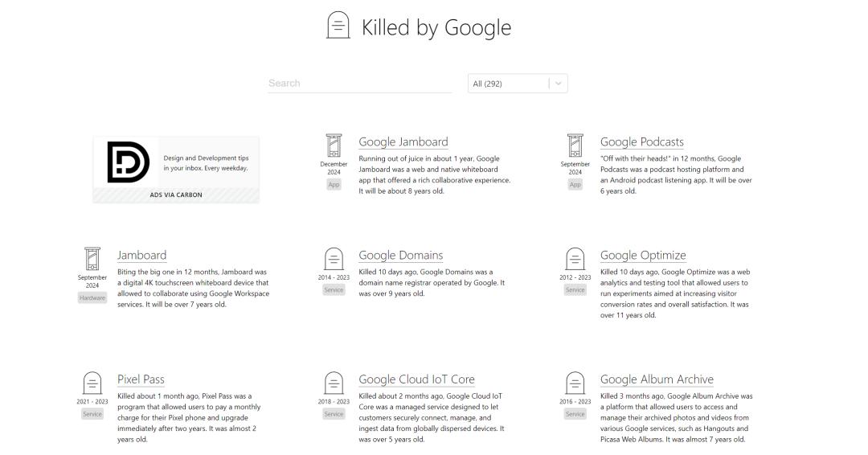Click the tombstone logo beside Killed by Google
The image size is (868, 455).
click(x=338, y=27)
